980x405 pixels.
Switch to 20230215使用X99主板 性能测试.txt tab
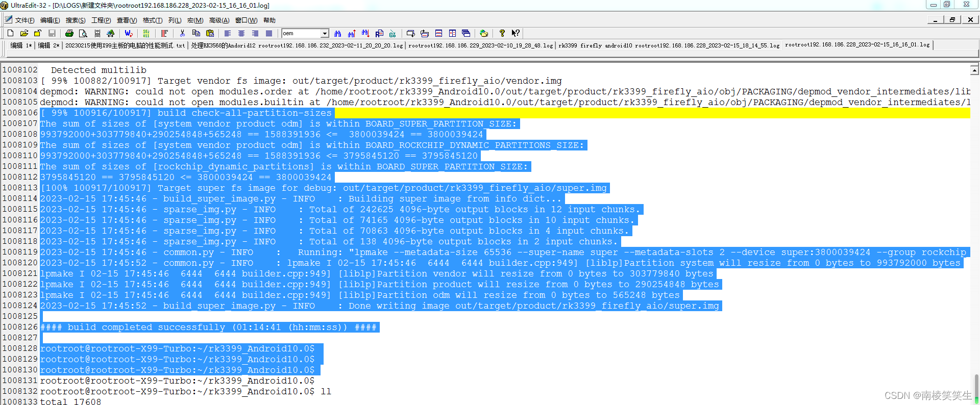(125, 45)
